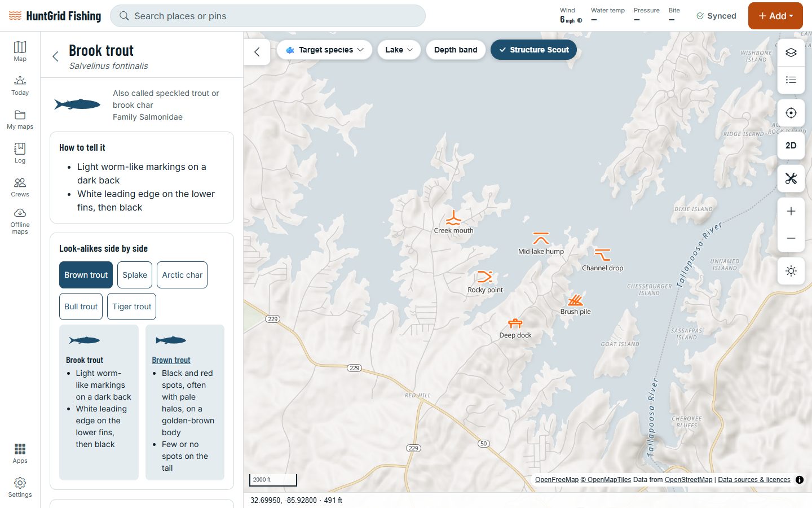Click the Wishbone Island map label
This screenshot has height=508, width=812.
pyautogui.click(x=756, y=56)
